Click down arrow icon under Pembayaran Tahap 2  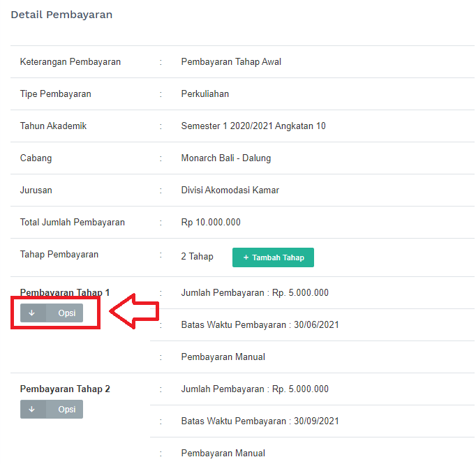[x=32, y=410]
